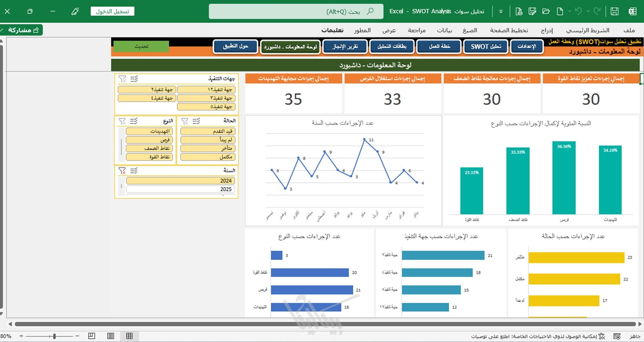Toggle multi-select on السنة slicer

coord(134,171)
